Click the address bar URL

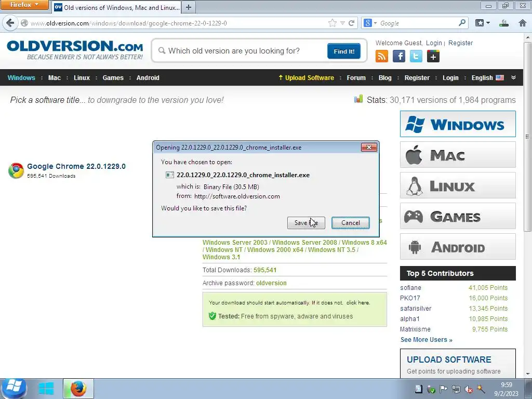click(129, 23)
